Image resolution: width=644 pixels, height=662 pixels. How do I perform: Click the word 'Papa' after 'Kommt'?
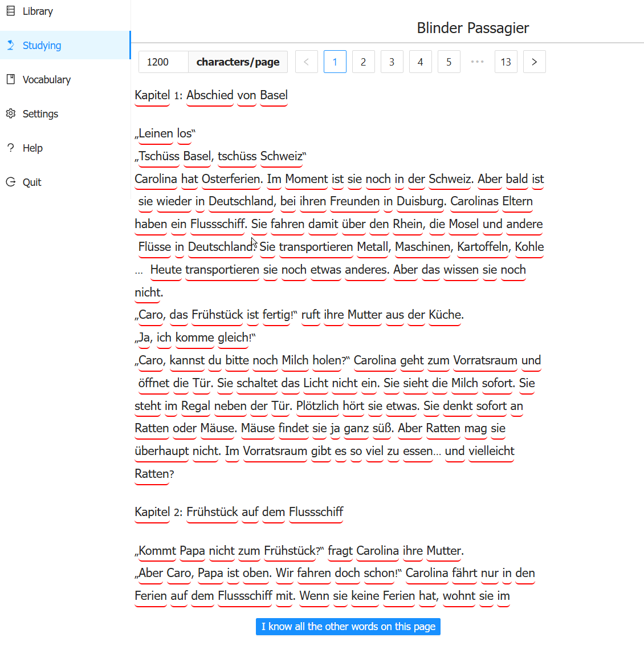pyautogui.click(x=193, y=551)
